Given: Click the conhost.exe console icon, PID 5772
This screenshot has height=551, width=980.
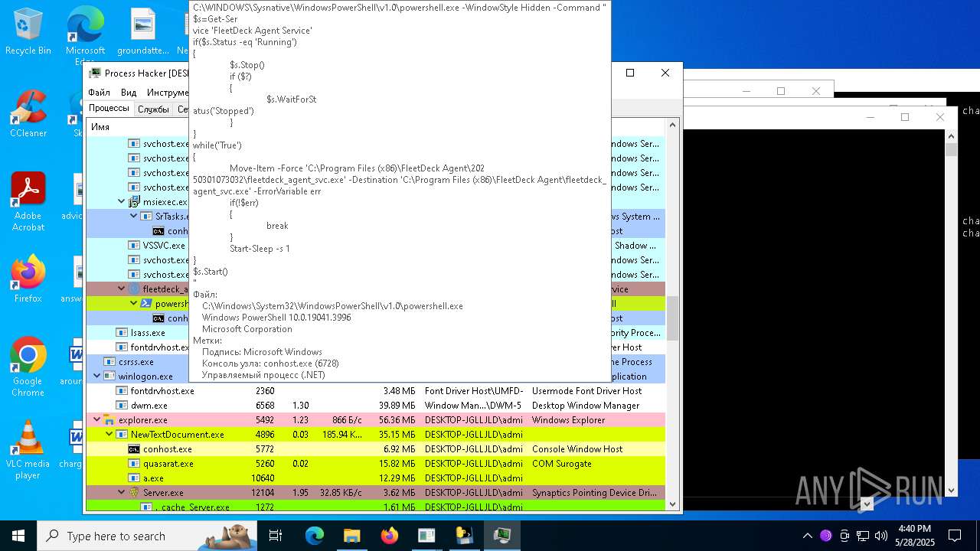Looking at the screenshot, I should [134, 449].
